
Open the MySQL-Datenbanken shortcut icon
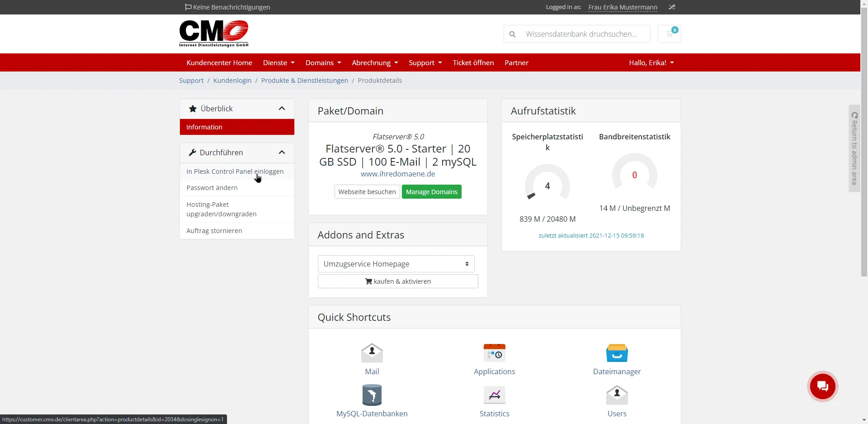point(372,395)
